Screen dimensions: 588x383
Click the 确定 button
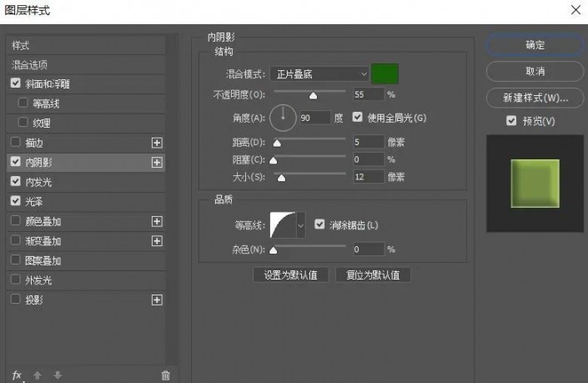[535, 45]
